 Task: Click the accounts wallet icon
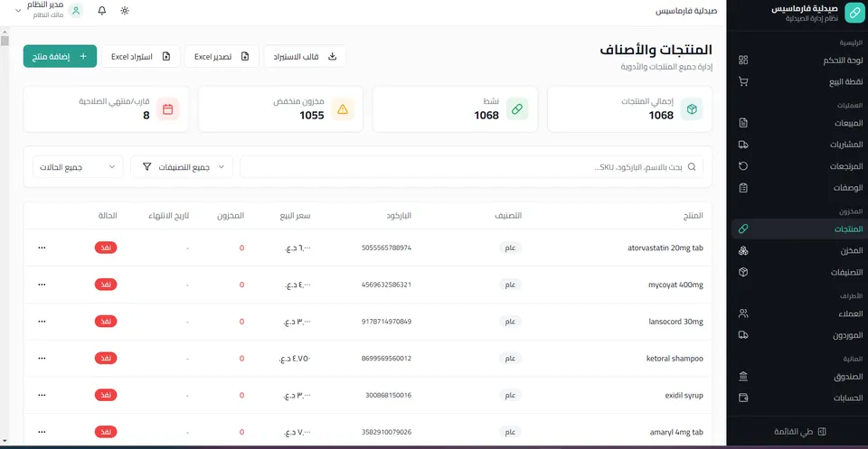[743, 398]
